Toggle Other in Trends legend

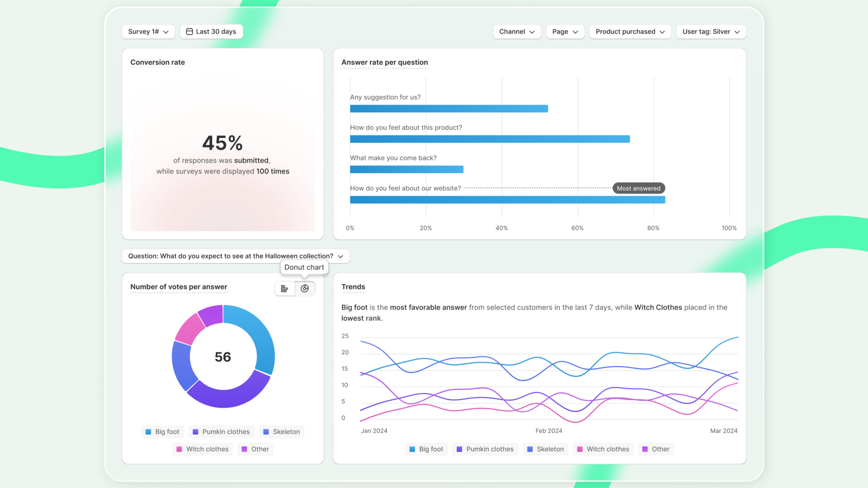click(656, 449)
